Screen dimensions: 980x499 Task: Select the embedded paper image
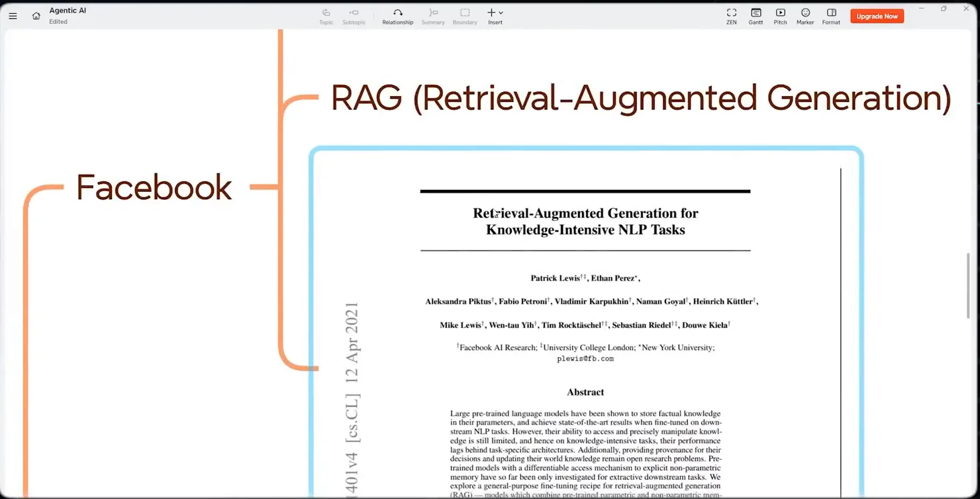586,322
